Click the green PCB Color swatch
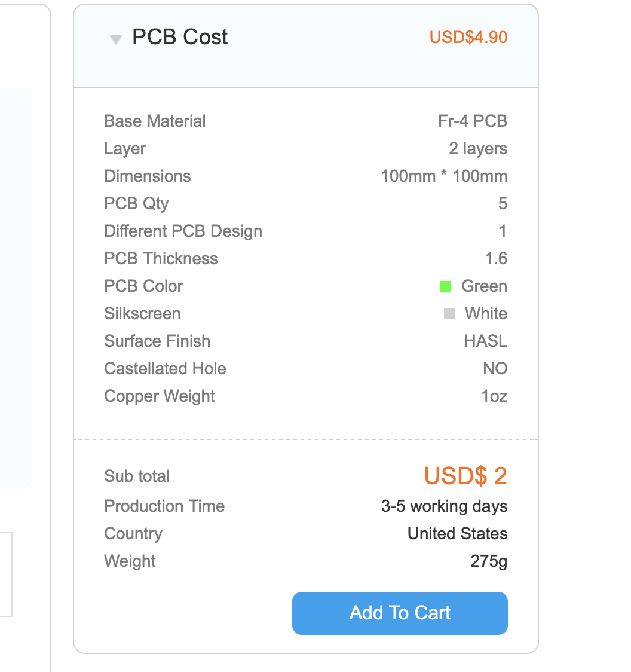The width and height of the screenshot is (631, 672). [x=445, y=286]
